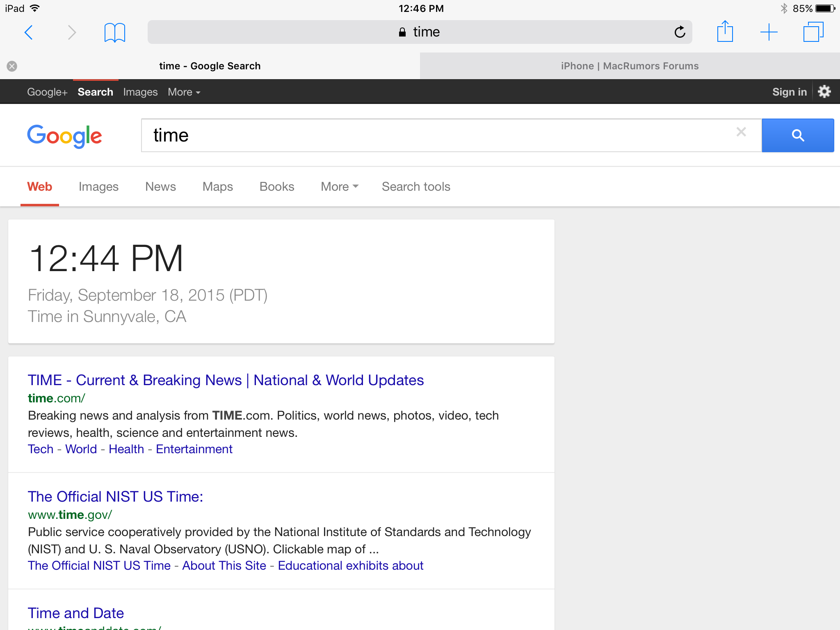Image resolution: width=840 pixels, height=630 pixels.
Task: Open Google+ in the black bar
Action: [x=47, y=92]
